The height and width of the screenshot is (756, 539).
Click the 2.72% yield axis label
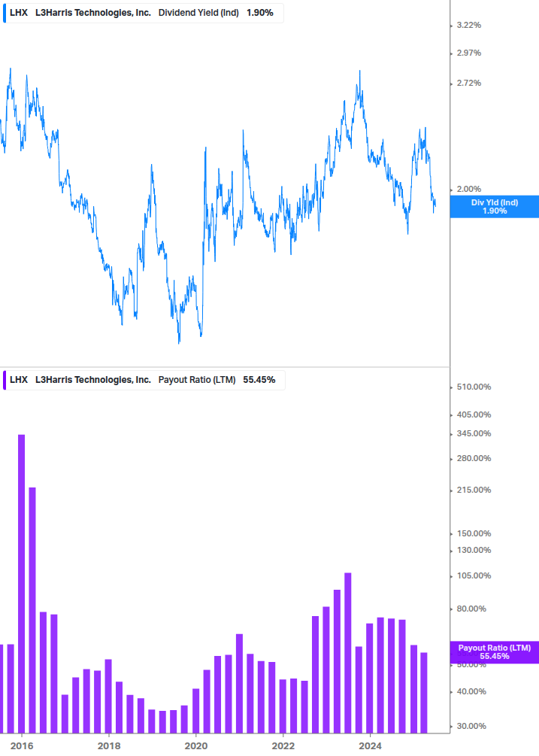click(468, 83)
